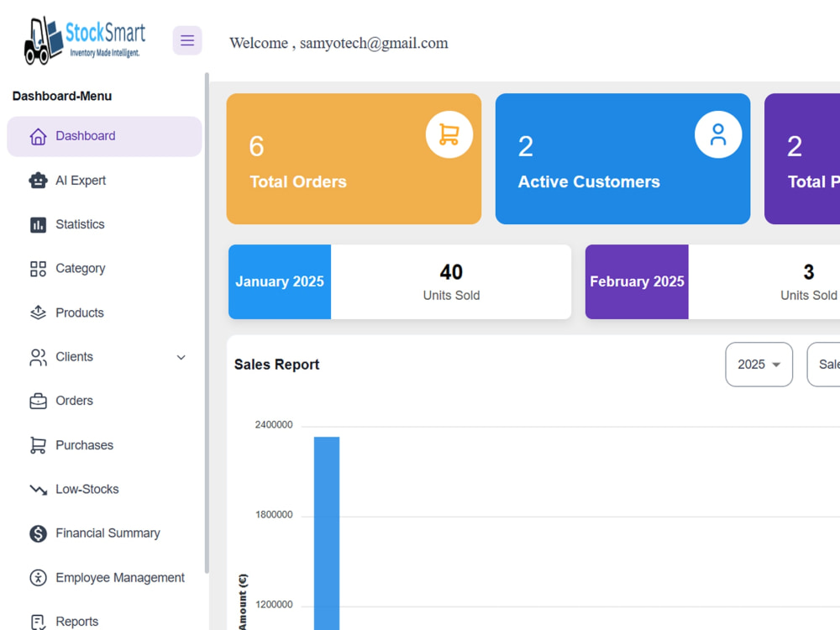Click the purple Total card

pyautogui.click(x=802, y=159)
